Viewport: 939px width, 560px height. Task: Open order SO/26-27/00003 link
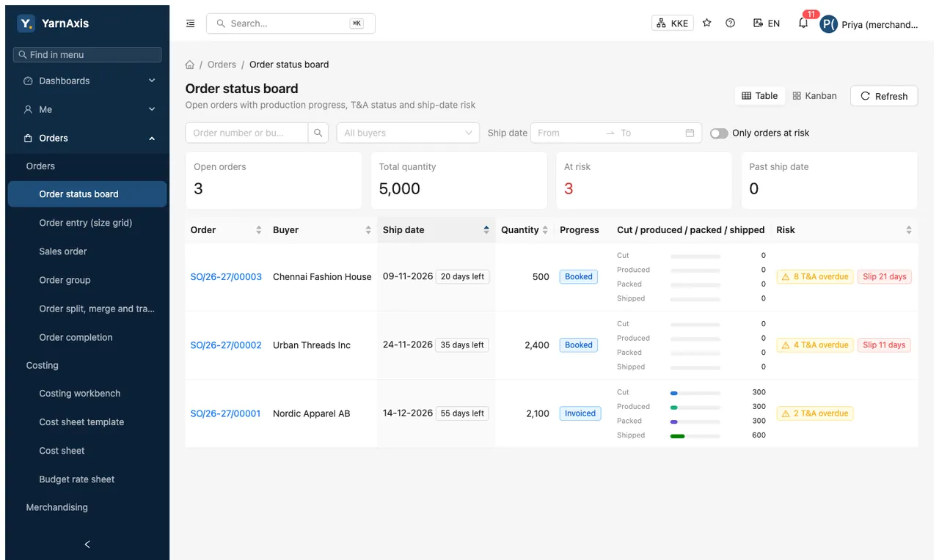click(226, 277)
